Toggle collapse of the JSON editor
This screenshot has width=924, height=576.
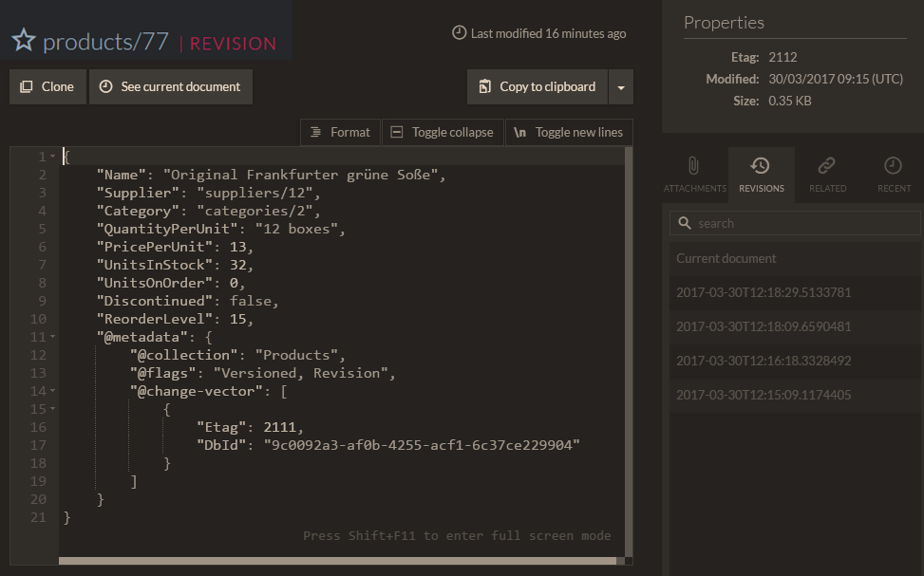pos(443,132)
